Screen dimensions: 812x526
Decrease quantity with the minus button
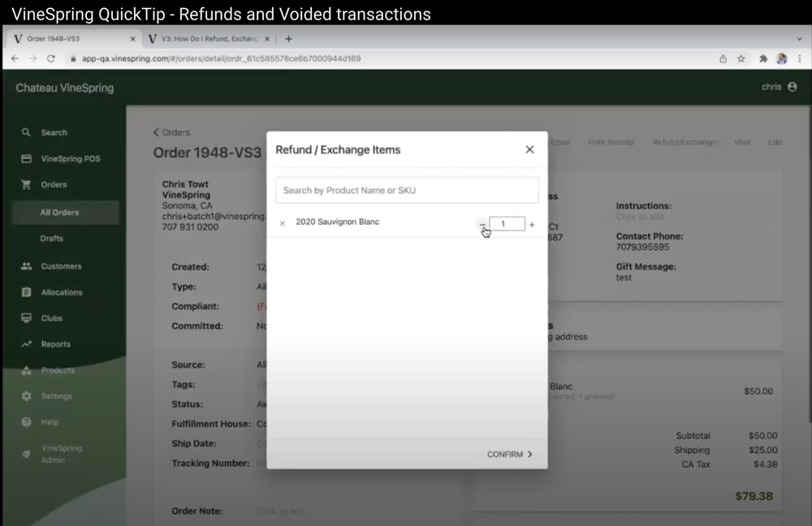[482, 224]
